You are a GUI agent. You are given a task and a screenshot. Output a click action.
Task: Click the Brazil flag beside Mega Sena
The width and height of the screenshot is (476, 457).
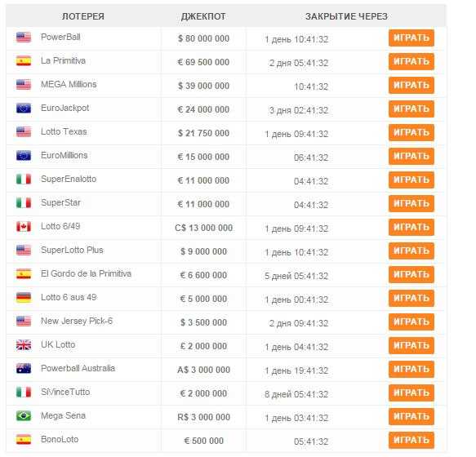[x=24, y=415]
